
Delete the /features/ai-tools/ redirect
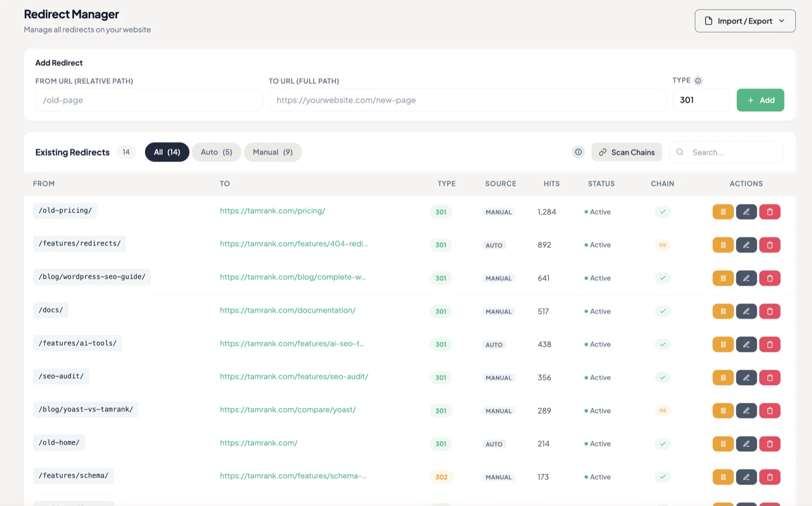pyautogui.click(x=769, y=344)
